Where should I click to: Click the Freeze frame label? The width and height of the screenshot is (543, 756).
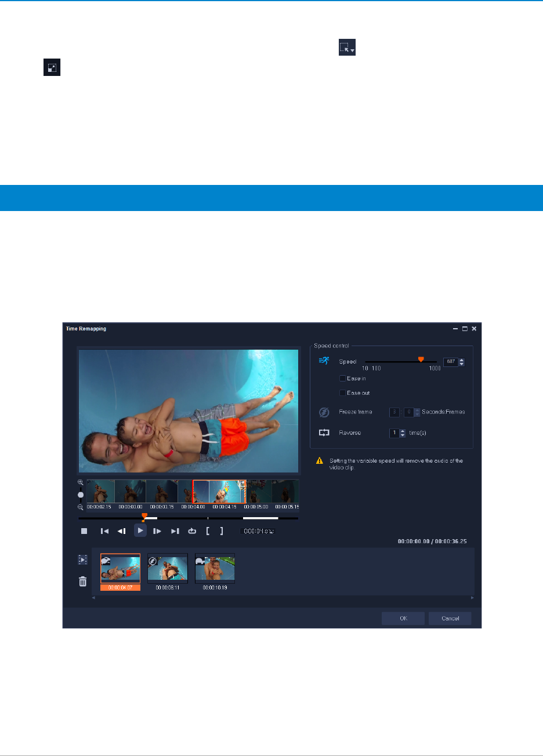tap(356, 412)
